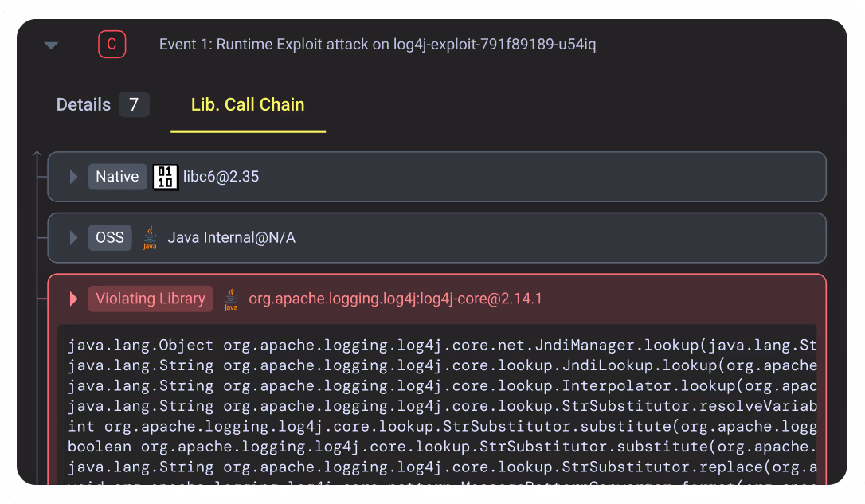Click the red C severity badge
This screenshot has height=504, width=865.
112,44
